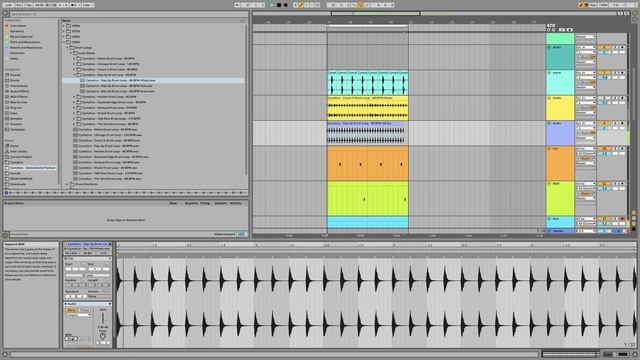Screen dimensions: 640x360
Task: Open the 1 Bar quantization menu
Action: click(x=88, y=5)
